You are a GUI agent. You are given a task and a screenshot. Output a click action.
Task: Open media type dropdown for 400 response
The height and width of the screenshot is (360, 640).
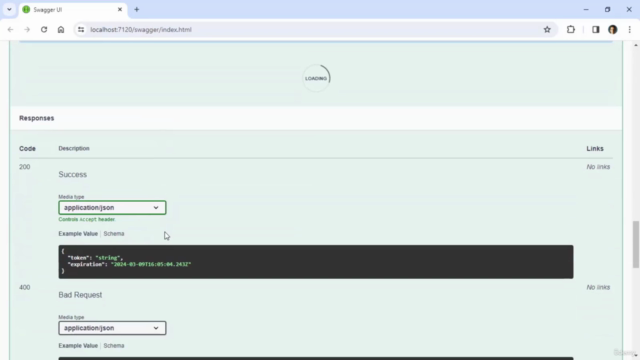tap(112, 328)
